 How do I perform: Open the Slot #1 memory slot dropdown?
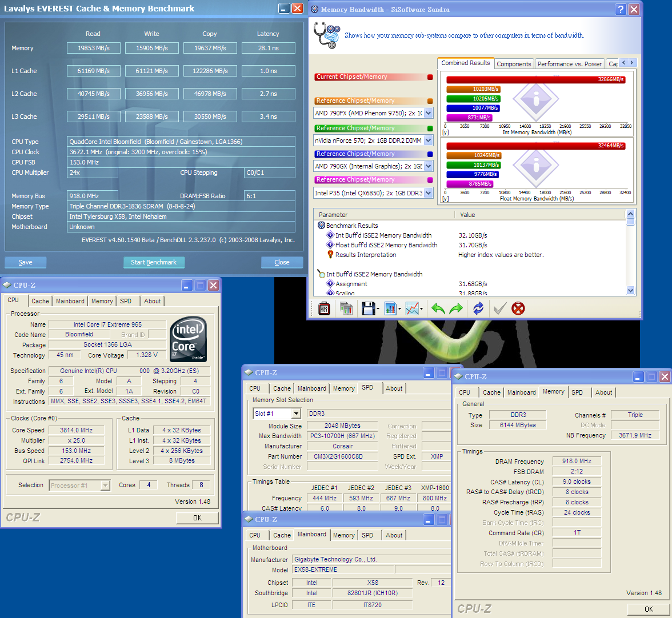pos(296,414)
